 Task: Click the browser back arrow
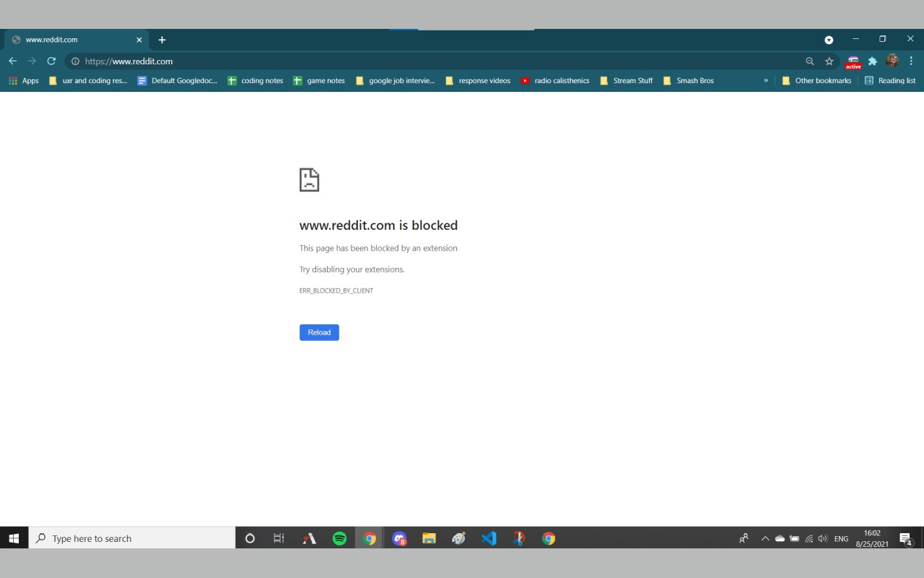coord(12,61)
